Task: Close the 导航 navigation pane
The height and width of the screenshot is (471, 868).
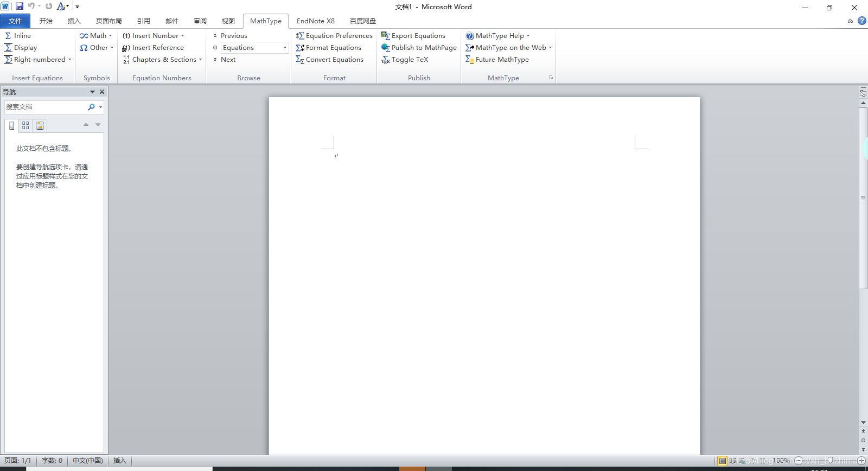Action: tap(102, 92)
